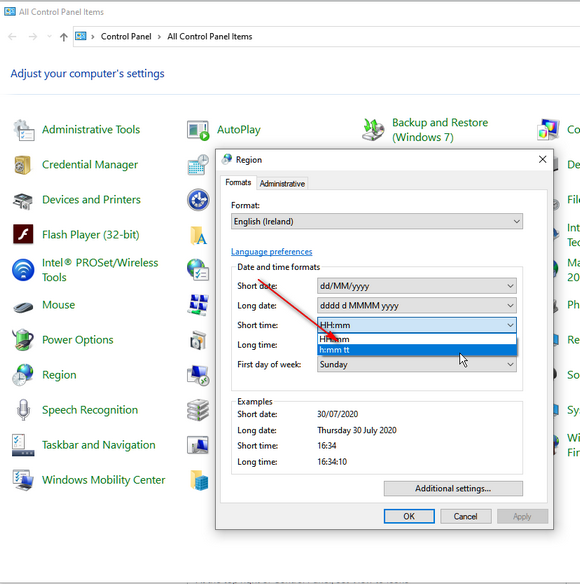Confirm with the OK button
This screenshot has width=580, height=584.
(x=409, y=516)
